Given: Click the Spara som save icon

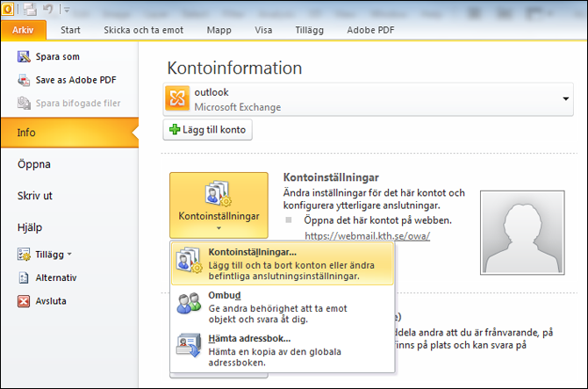Looking at the screenshot, I should (24, 57).
